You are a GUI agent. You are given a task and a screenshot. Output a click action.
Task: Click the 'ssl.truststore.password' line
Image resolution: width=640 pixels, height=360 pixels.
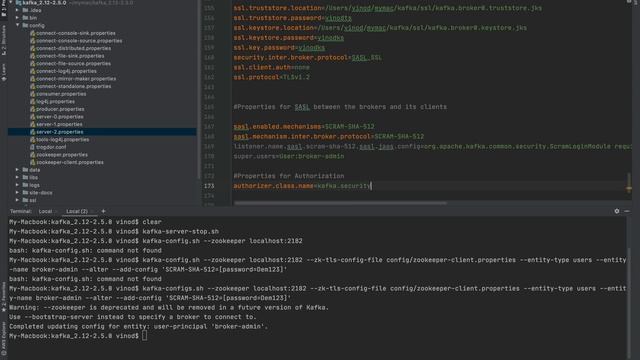tap(292, 18)
